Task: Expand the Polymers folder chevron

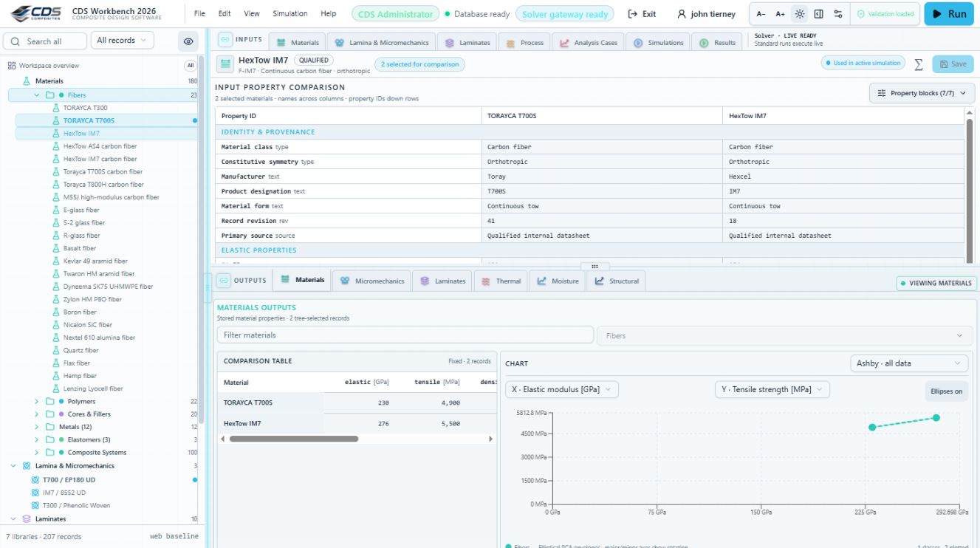Action: coord(37,402)
